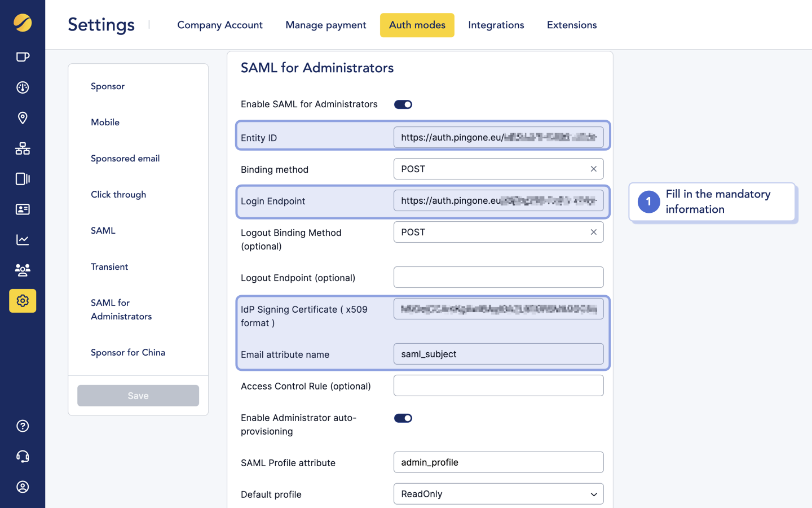
Task: Click the Save button
Action: pyautogui.click(x=138, y=395)
